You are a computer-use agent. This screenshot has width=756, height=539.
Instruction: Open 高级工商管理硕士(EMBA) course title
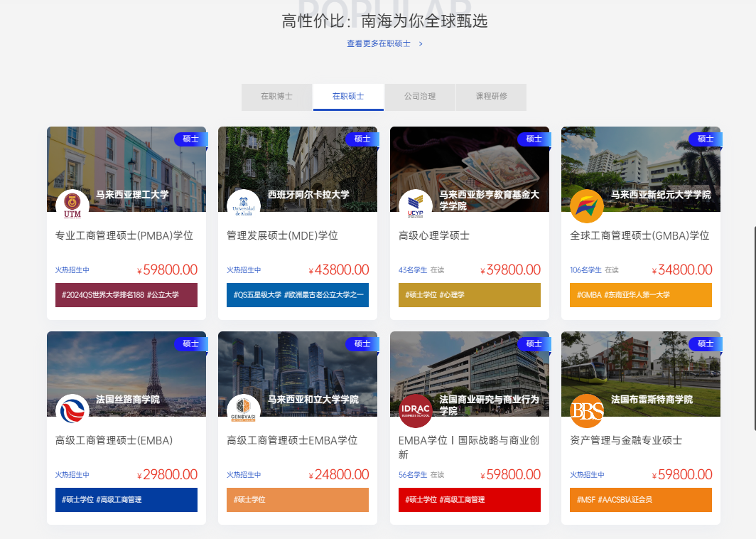point(114,441)
